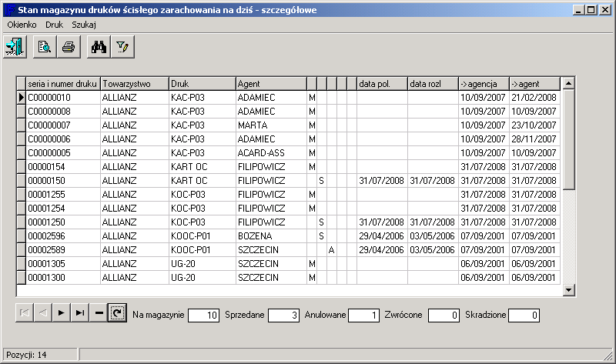Click agent MARTA cell
The height and width of the screenshot is (364, 616).
(272, 125)
